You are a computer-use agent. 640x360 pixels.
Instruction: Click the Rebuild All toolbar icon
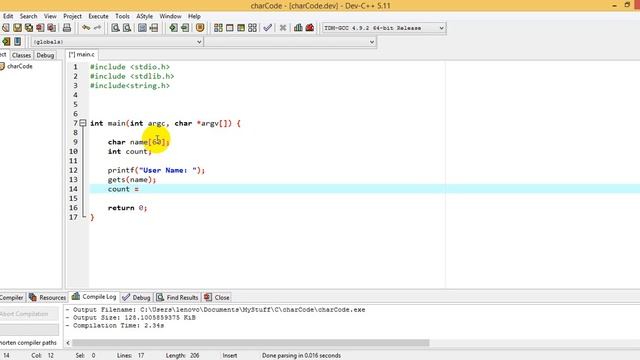(x=253, y=28)
